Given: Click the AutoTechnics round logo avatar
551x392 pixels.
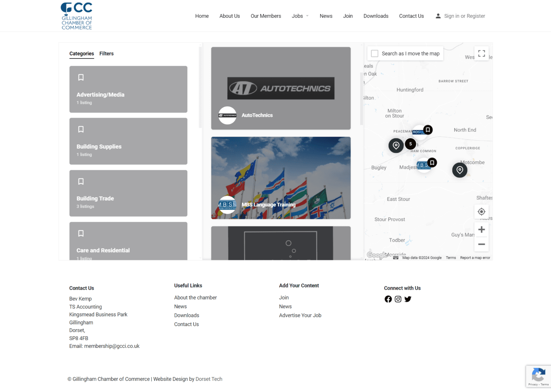Looking at the screenshot, I should tap(227, 115).
